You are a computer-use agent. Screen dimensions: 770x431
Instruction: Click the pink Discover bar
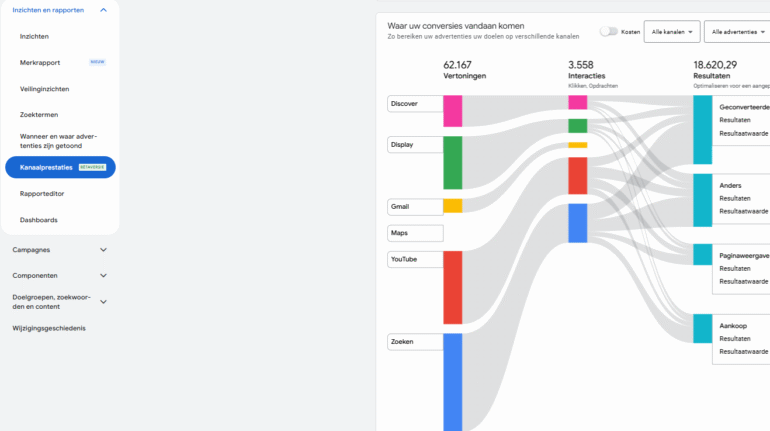coord(452,110)
